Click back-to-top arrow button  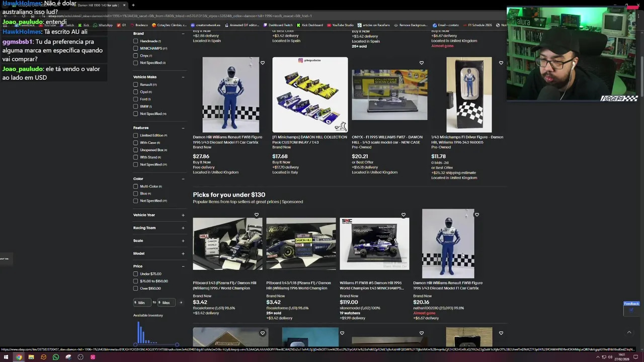pyautogui.click(x=629, y=332)
